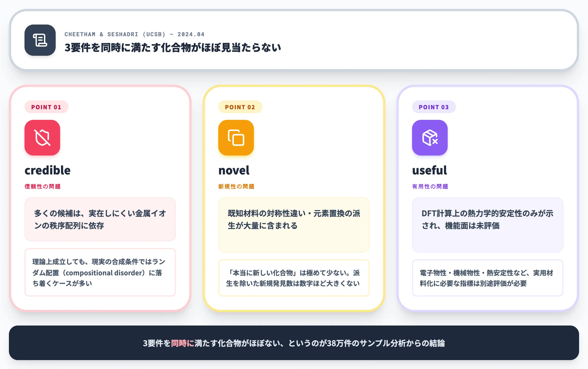The image size is (588, 369).
Task: Click the 'credible' heading
Action: coord(48,170)
